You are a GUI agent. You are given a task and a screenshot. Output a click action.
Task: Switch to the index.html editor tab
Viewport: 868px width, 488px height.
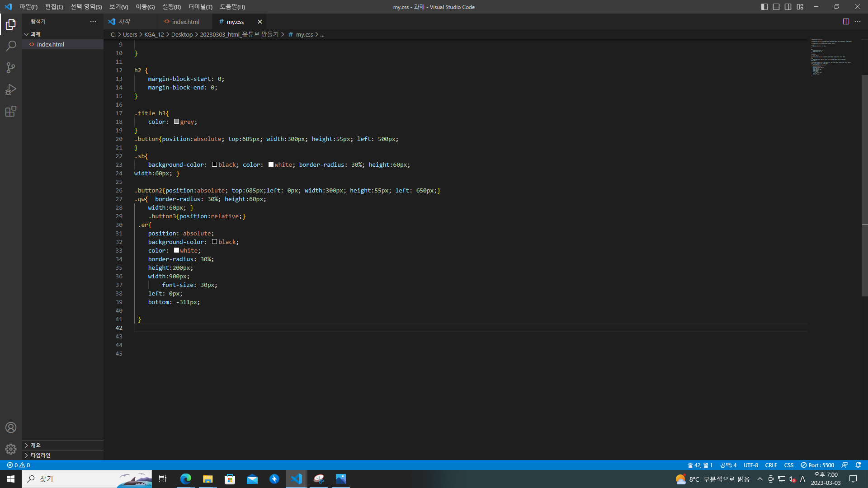pyautogui.click(x=185, y=22)
